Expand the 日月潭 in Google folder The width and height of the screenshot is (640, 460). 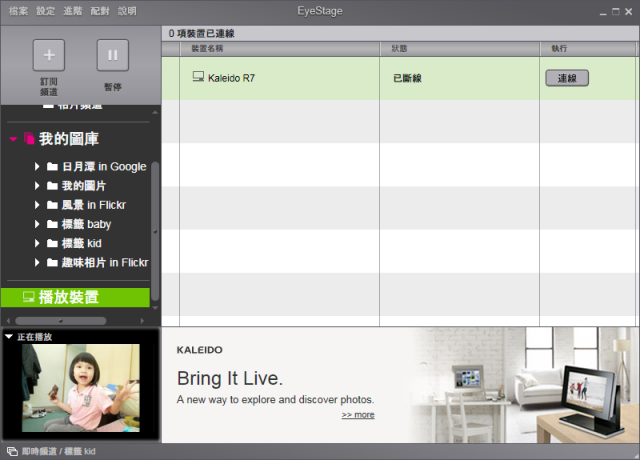tap(37, 167)
